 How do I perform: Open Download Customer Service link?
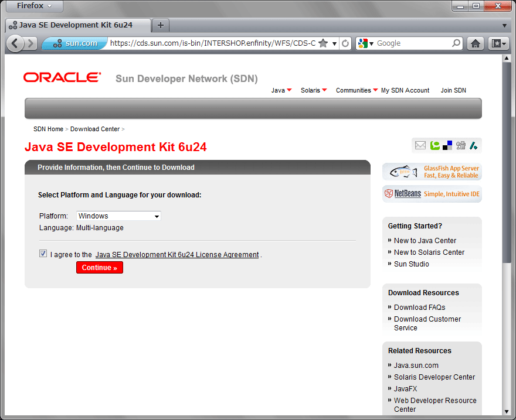427,323
